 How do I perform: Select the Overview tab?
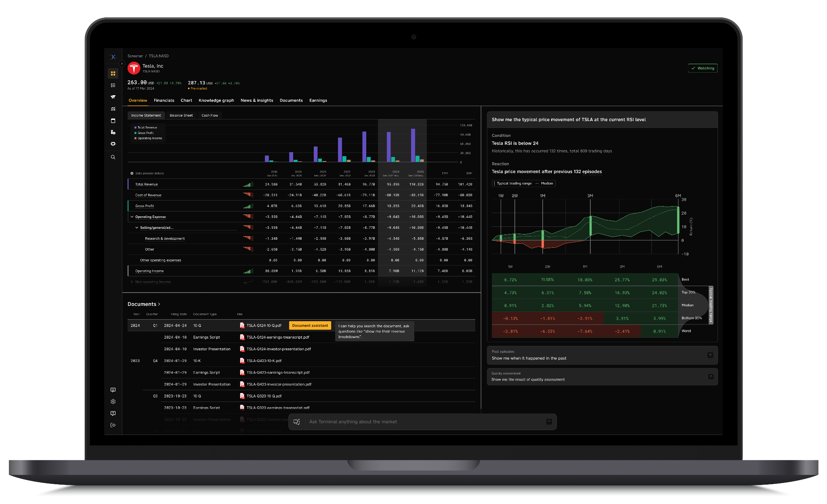pyautogui.click(x=138, y=100)
